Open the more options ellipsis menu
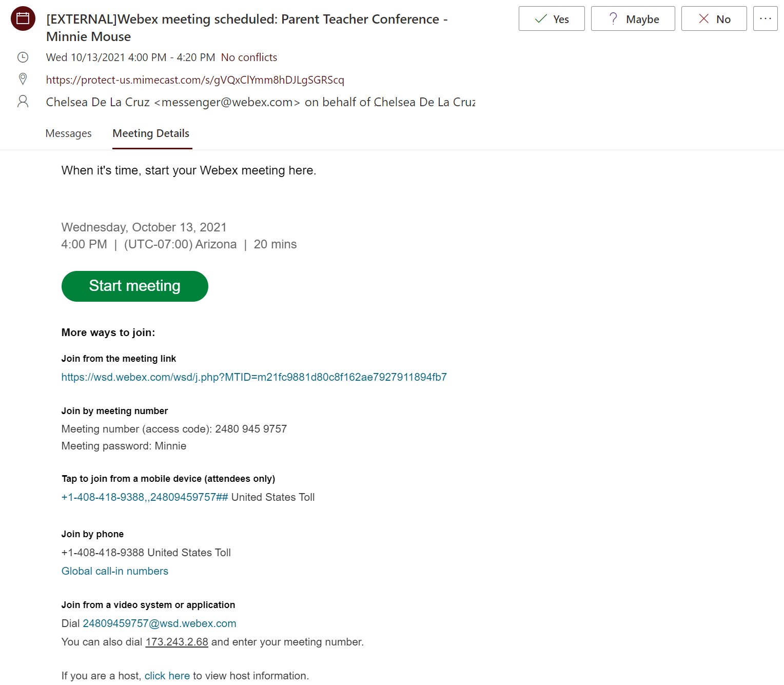 point(766,18)
